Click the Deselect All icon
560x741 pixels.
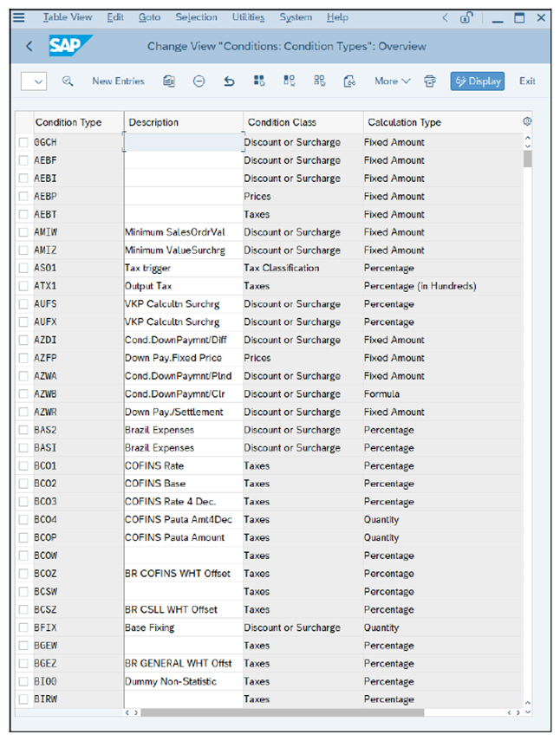coord(320,81)
